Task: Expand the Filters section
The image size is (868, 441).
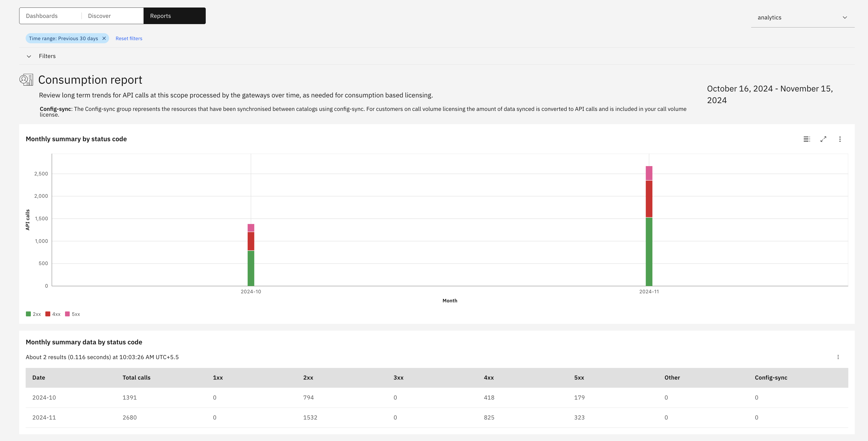Action: 29,56
